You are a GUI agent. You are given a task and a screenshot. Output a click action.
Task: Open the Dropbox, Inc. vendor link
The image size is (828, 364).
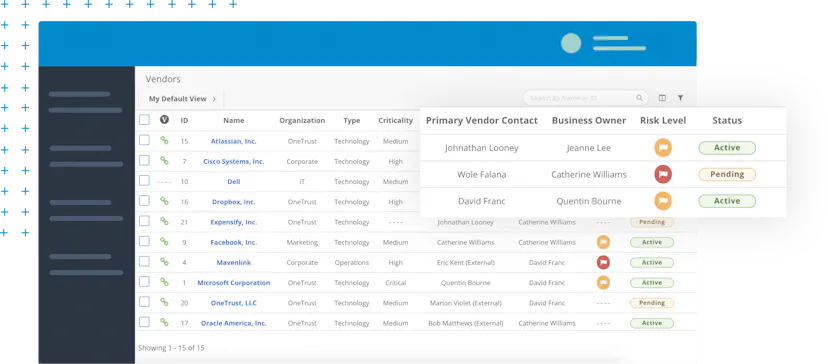coord(233,202)
